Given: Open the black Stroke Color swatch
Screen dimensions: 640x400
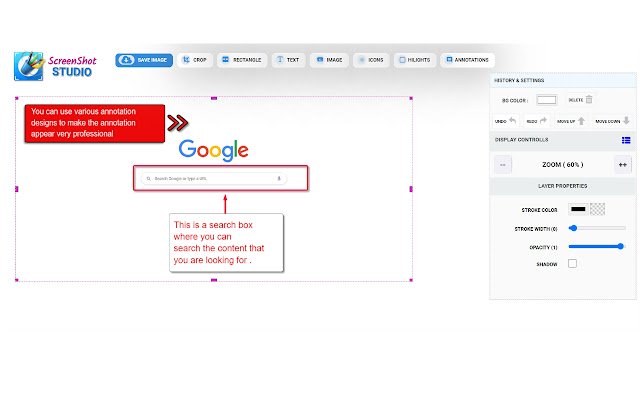Looking at the screenshot, I should click(x=578, y=209).
